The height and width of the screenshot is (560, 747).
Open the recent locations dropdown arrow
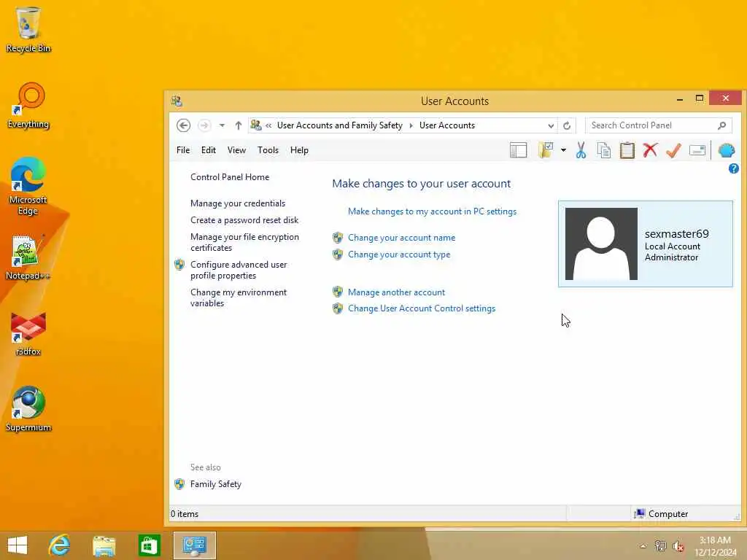222,125
